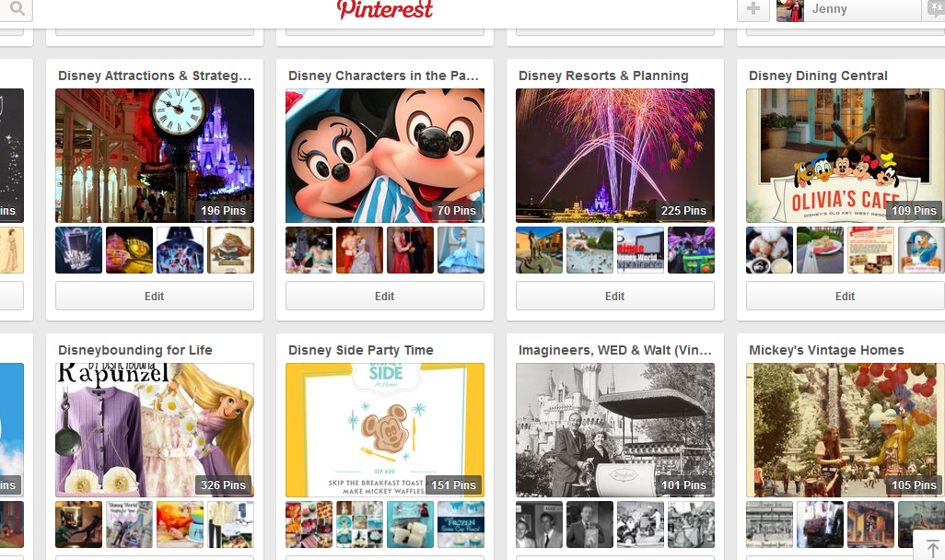Open the notifications icon beside Jenny
945x560 pixels.
pyautogui.click(x=936, y=9)
